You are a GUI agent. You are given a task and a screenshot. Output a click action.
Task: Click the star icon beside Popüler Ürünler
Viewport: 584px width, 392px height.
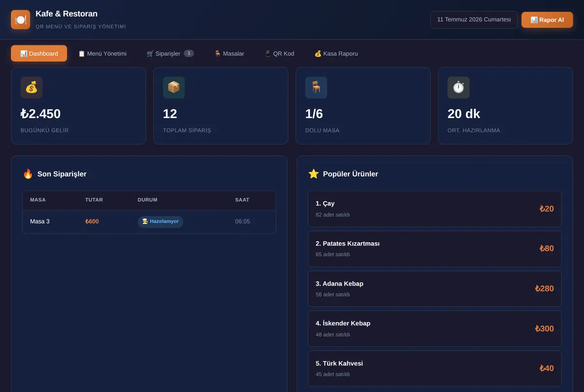[313, 174]
